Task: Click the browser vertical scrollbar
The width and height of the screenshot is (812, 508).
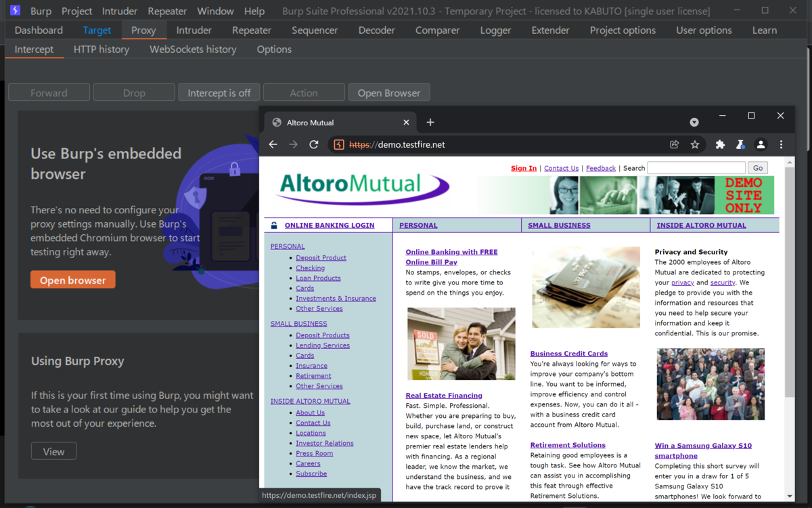Action: tap(790, 282)
